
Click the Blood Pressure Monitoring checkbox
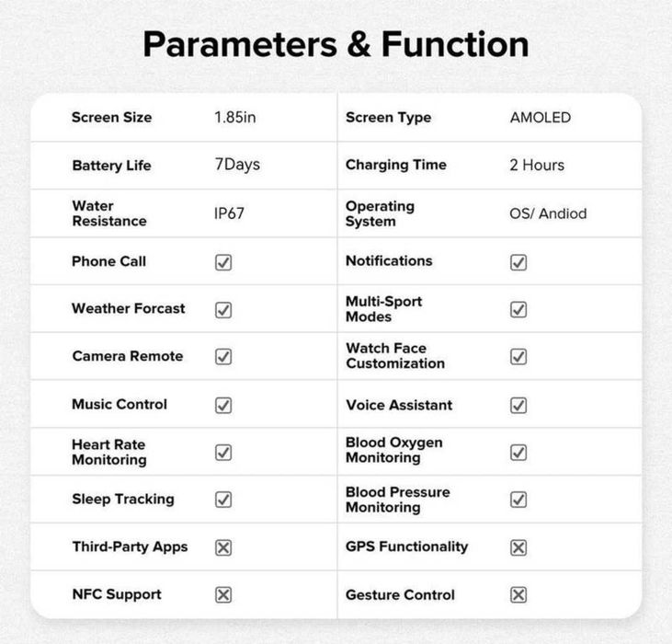pyautogui.click(x=518, y=500)
